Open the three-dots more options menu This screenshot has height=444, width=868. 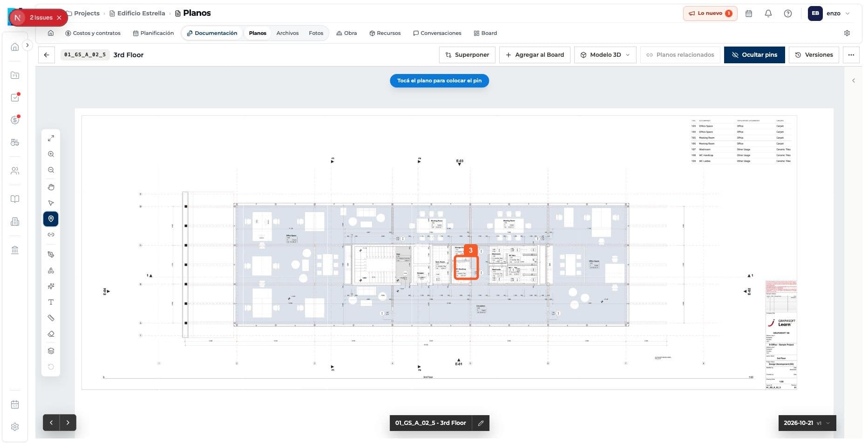pyautogui.click(x=851, y=55)
